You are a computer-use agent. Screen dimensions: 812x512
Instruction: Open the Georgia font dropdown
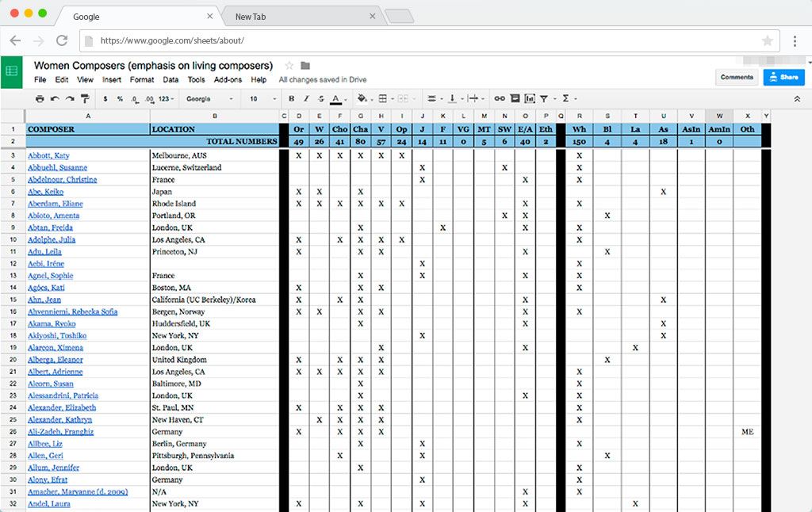(x=209, y=98)
